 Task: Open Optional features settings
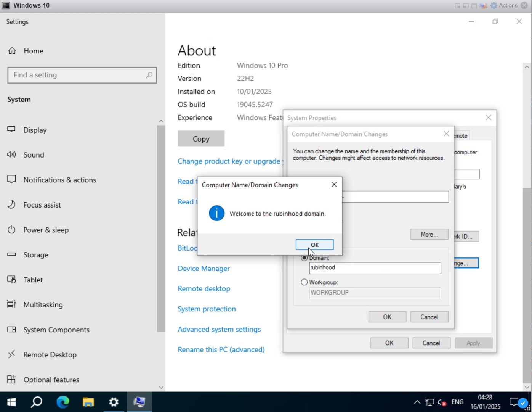tap(51, 380)
